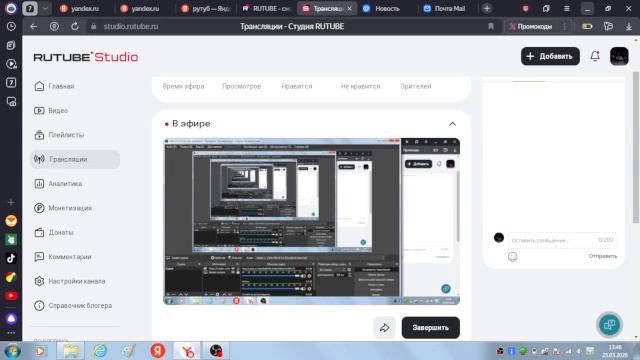Click the chat message input field
Viewport: 640px width, 360px height.
click(x=562, y=240)
